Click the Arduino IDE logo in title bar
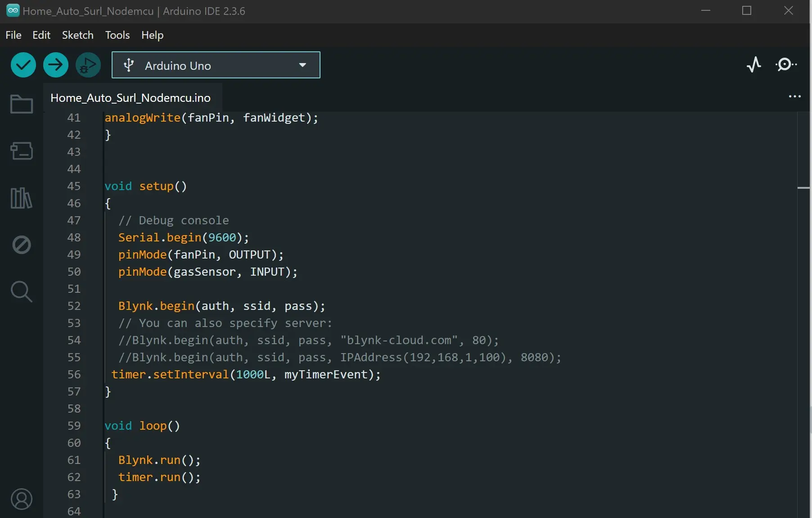The width and height of the screenshot is (812, 518). (13, 11)
